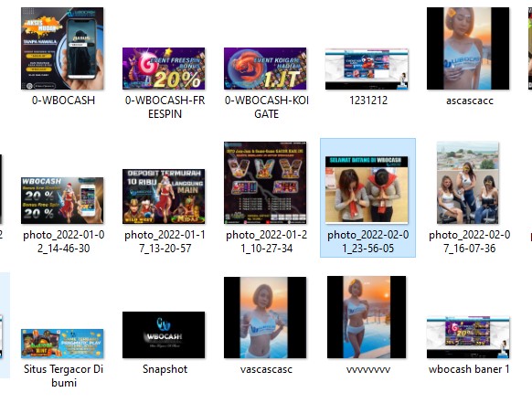The width and height of the screenshot is (532, 403).
Task: Click the file name 0-WBOCASH-FREESPIN
Action: (165, 107)
